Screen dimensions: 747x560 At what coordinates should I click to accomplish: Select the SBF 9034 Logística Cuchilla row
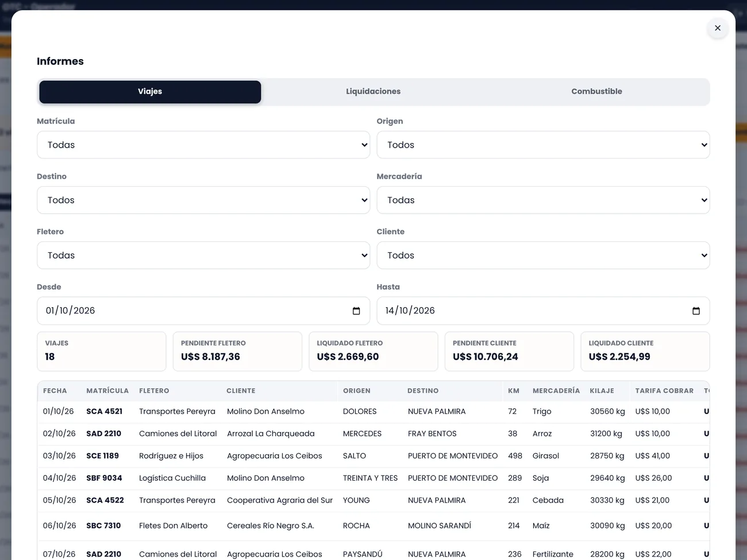[x=373, y=478]
